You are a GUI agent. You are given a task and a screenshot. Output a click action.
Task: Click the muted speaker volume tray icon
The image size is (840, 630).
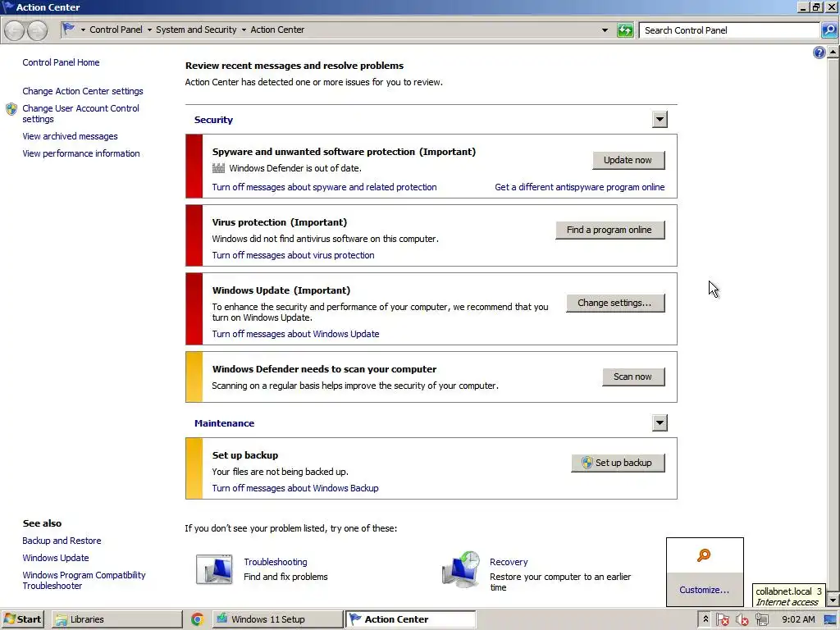(x=742, y=619)
